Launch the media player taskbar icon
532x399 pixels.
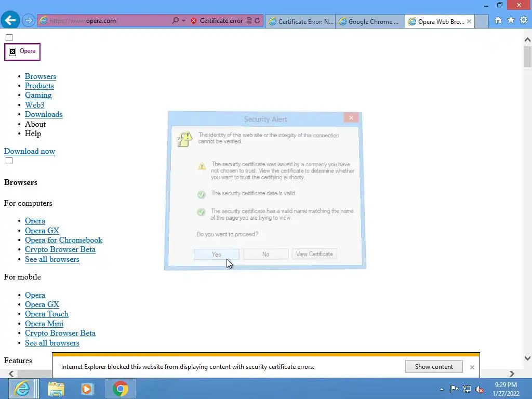coord(87,389)
